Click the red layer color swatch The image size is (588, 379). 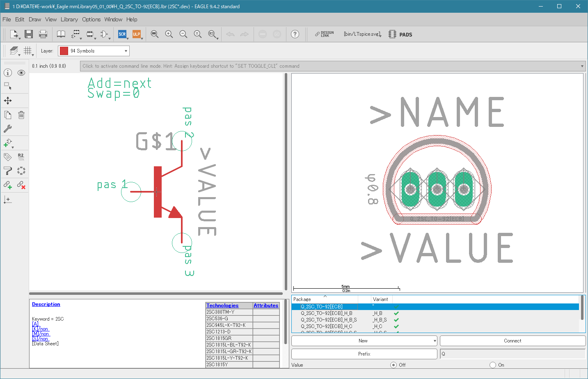tap(64, 51)
